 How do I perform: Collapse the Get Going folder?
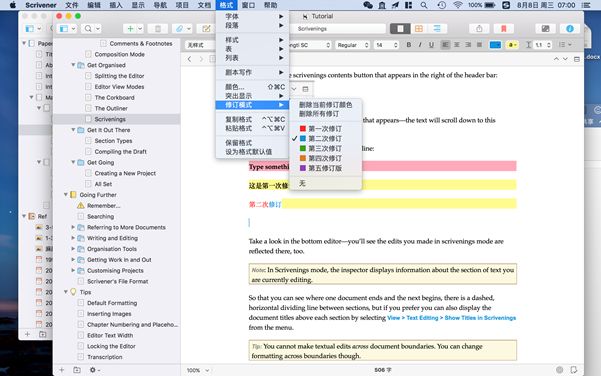(x=73, y=162)
